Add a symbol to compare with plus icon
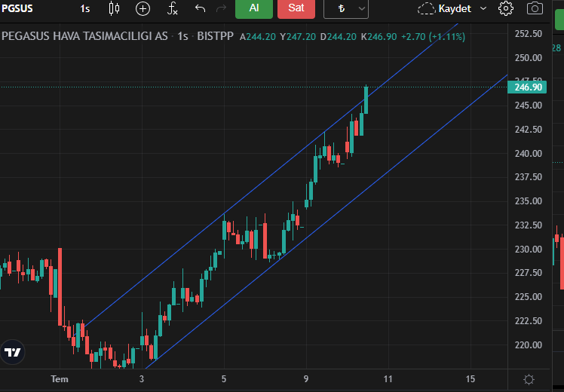 click(143, 8)
